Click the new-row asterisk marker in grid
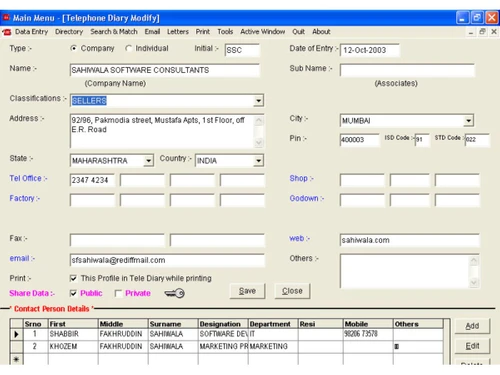Screen dimensions: 500x375 [16, 359]
